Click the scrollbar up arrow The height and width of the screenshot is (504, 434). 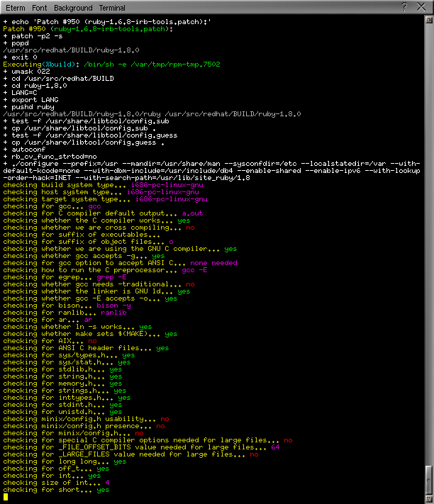pyautogui.click(x=429, y=20)
